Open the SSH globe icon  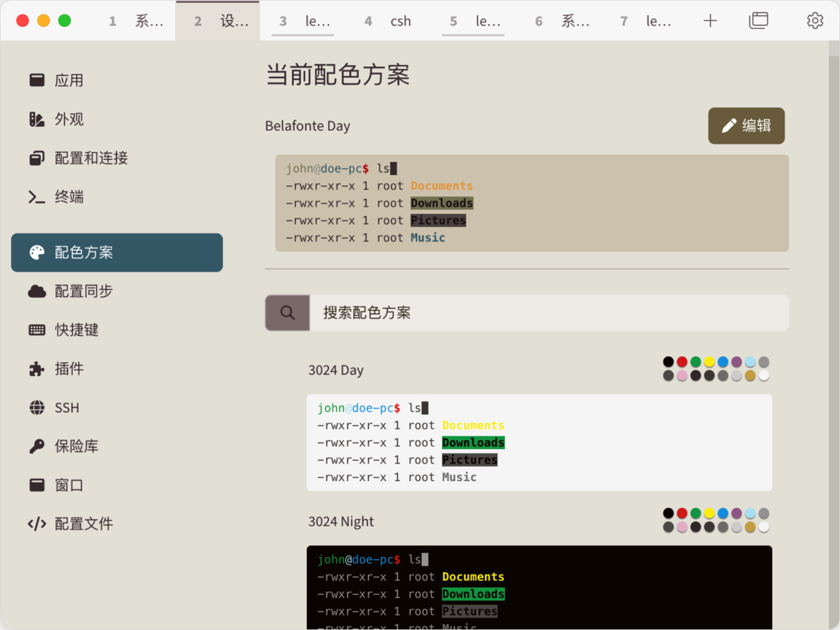(x=37, y=407)
